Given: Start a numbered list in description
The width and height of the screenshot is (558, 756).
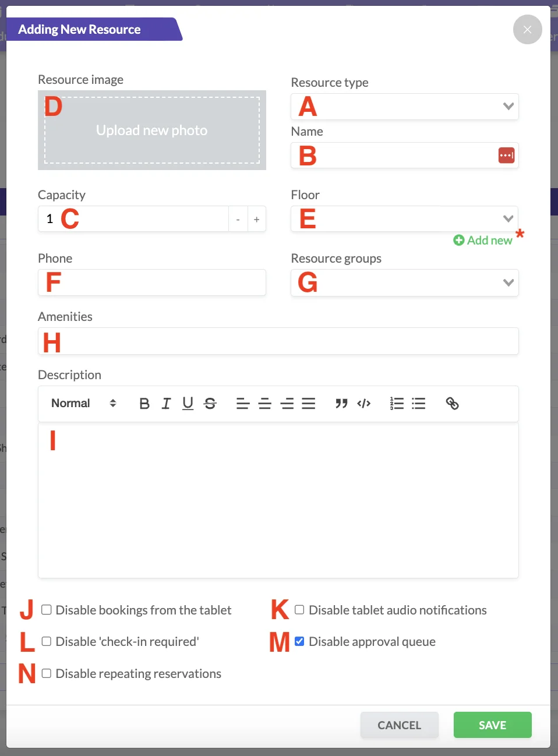Looking at the screenshot, I should pyautogui.click(x=397, y=404).
